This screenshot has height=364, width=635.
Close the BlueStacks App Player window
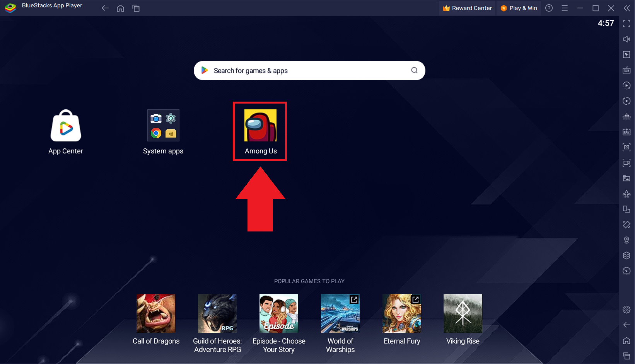pyautogui.click(x=611, y=8)
